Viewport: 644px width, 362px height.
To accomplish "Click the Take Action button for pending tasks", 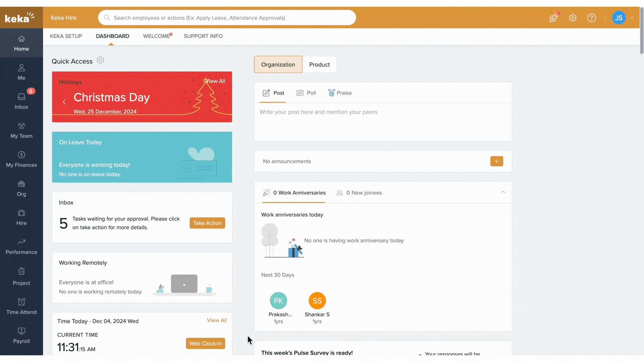I will click(x=207, y=223).
